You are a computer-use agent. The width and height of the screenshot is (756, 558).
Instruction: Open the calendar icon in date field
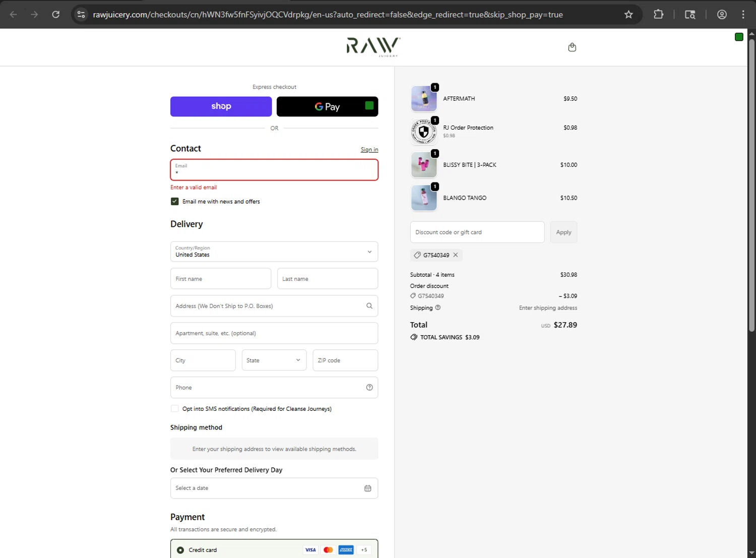pos(368,488)
